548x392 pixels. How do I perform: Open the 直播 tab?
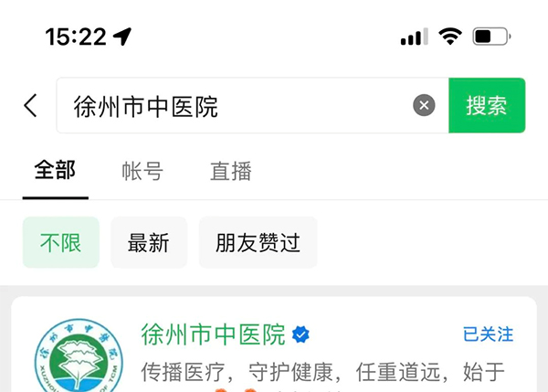231,171
